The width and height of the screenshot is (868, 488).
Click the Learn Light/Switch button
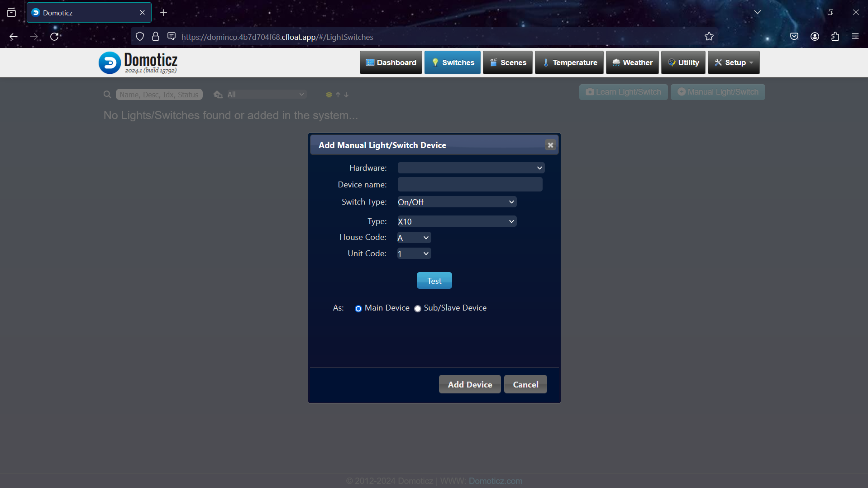pyautogui.click(x=624, y=92)
